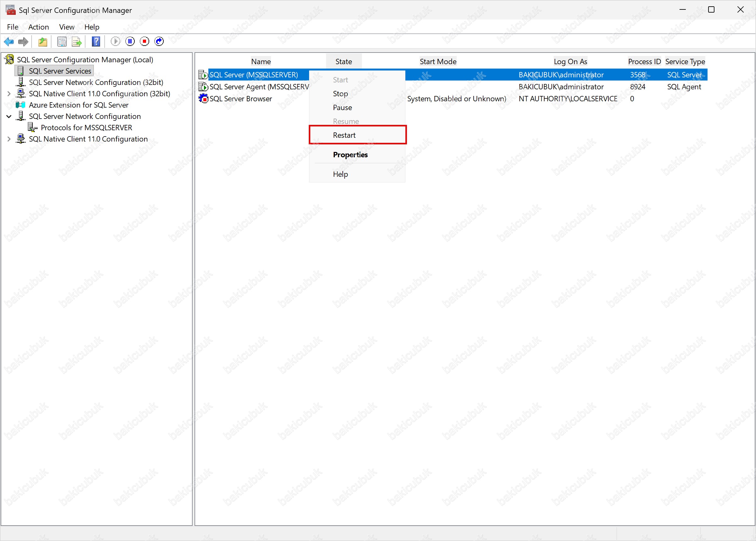
Task: Choose Restart from the context menu
Action: [344, 135]
